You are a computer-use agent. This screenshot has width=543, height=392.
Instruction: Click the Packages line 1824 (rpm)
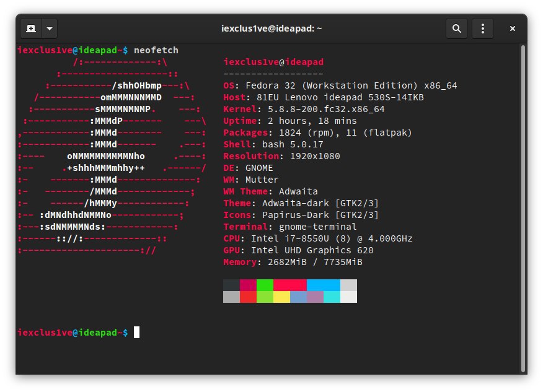(317, 133)
